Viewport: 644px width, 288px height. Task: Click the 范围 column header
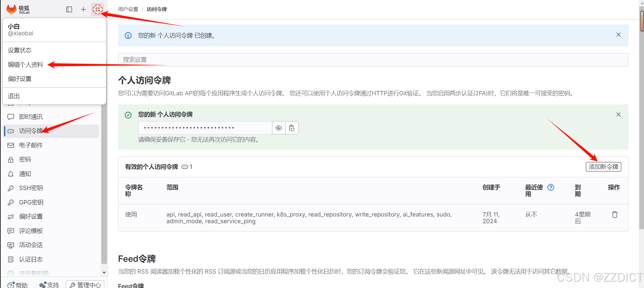pyautogui.click(x=172, y=187)
